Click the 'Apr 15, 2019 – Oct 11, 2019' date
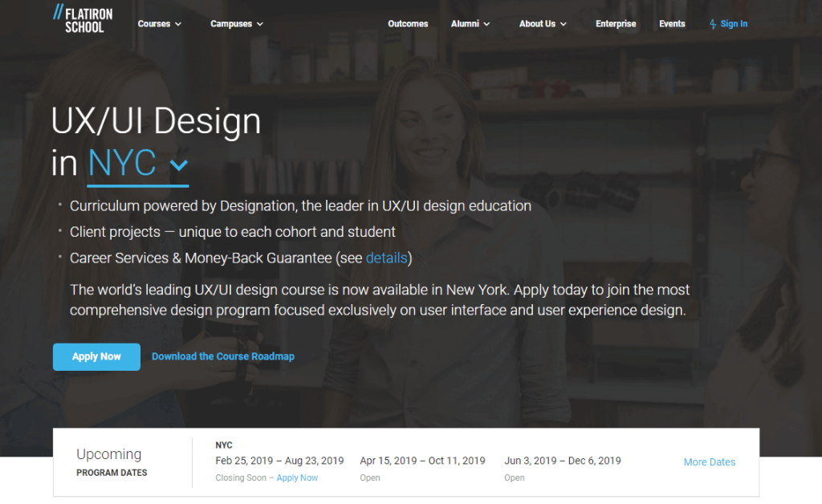The height and width of the screenshot is (504, 822). 422,461
